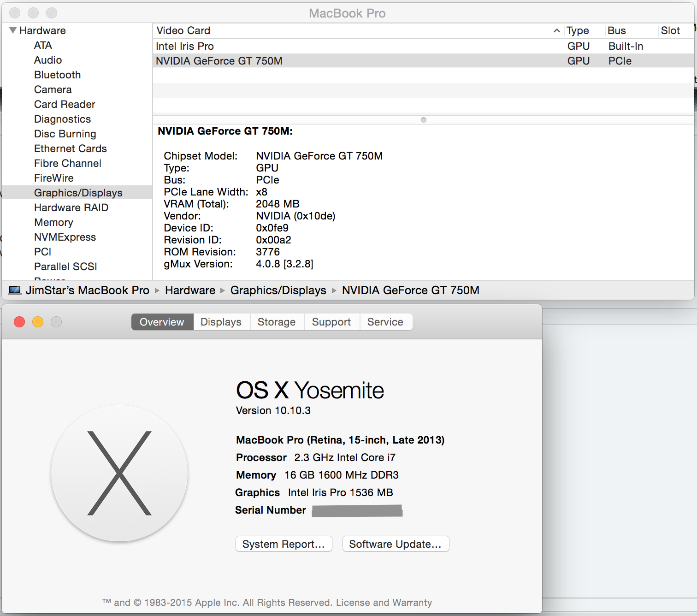Screen dimensions: 697x616
Task: Minimize the About This Mac window
Action: tap(38, 322)
